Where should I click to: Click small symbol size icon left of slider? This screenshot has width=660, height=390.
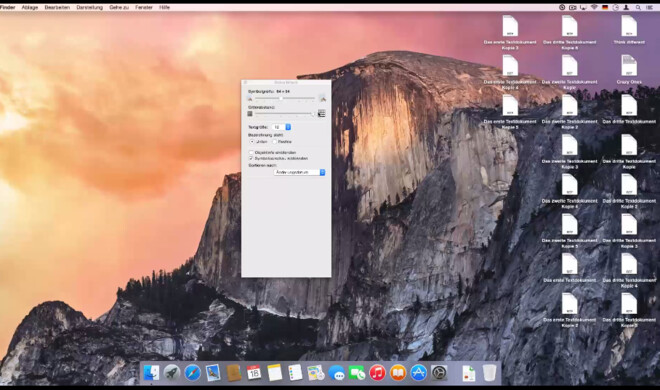pyautogui.click(x=250, y=99)
